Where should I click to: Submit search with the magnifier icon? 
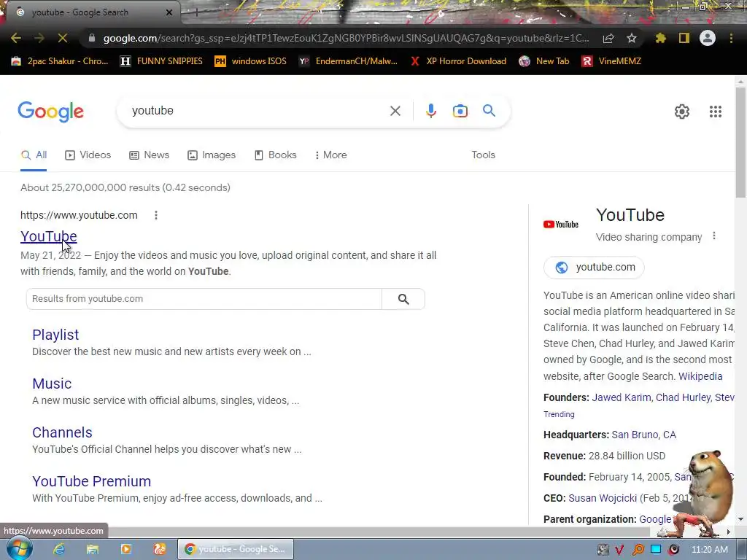(x=489, y=111)
